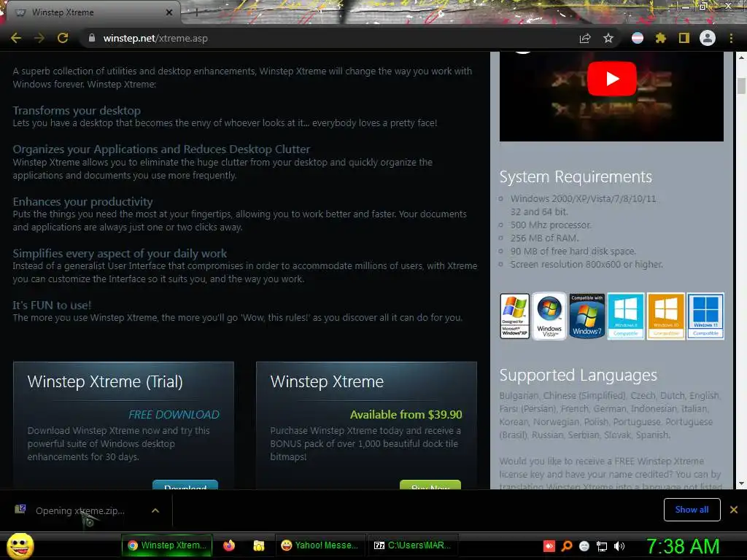Click the It's FUN to use! heading

(52, 306)
